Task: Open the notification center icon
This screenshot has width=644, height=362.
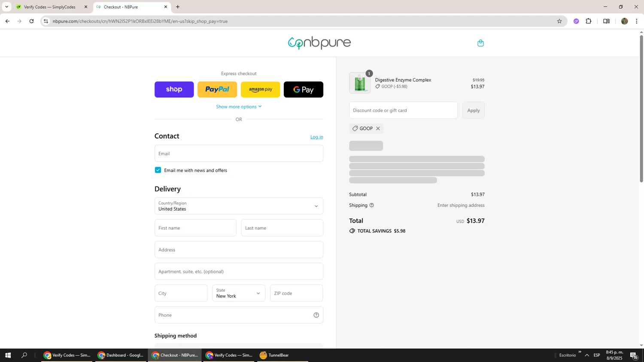Action: pyautogui.click(x=634, y=355)
